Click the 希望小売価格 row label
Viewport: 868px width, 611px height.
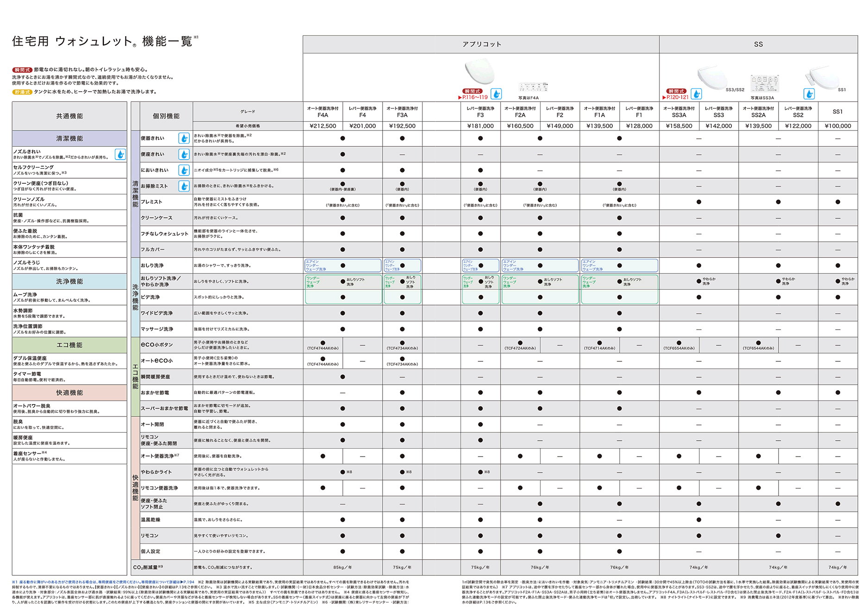pyautogui.click(x=248, y=126)
